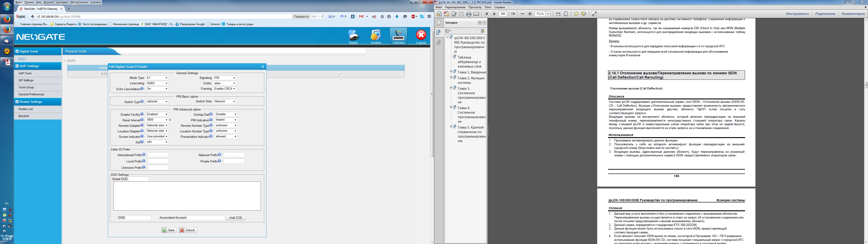
Task: Click the Save button in dialog
Action: tap(169, 230)
